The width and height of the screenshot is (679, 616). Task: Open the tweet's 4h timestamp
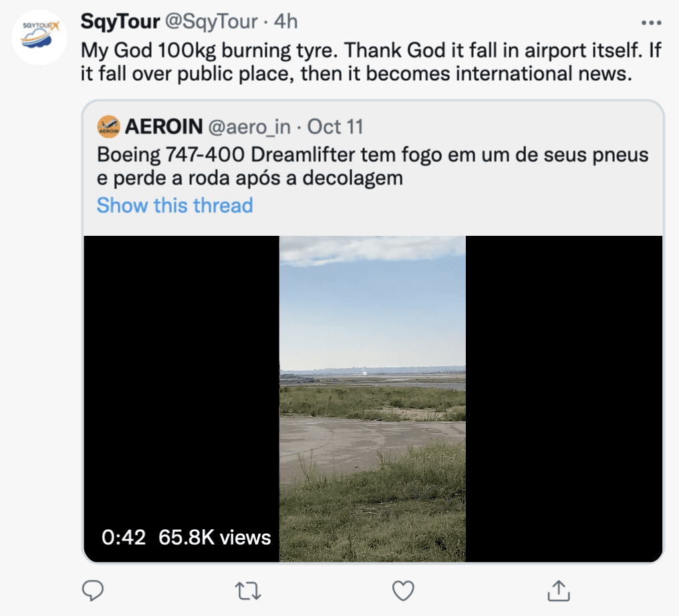(x=285, y=22)
